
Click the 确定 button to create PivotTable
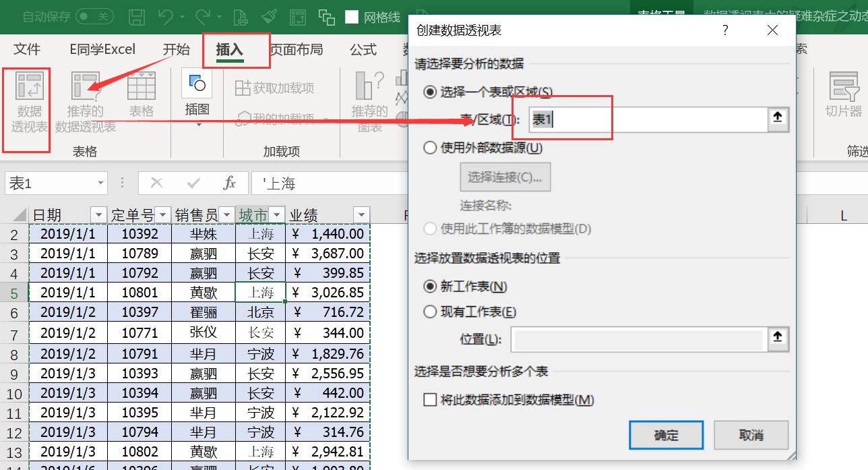tap(666, 435)
